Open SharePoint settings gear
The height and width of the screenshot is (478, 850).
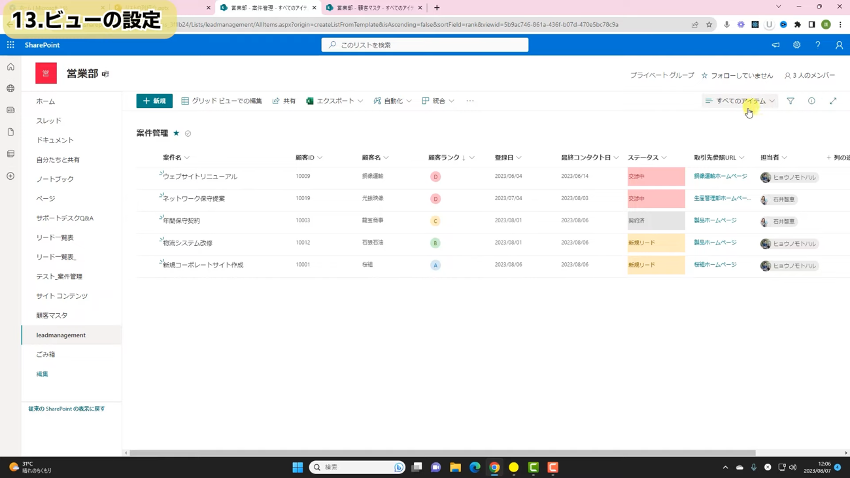coord(797,45)
